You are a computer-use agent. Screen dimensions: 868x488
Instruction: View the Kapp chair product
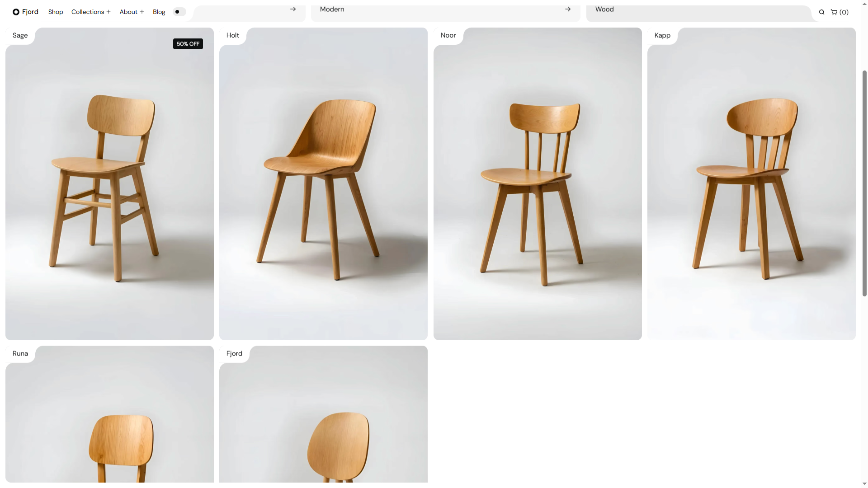point(751,184)
